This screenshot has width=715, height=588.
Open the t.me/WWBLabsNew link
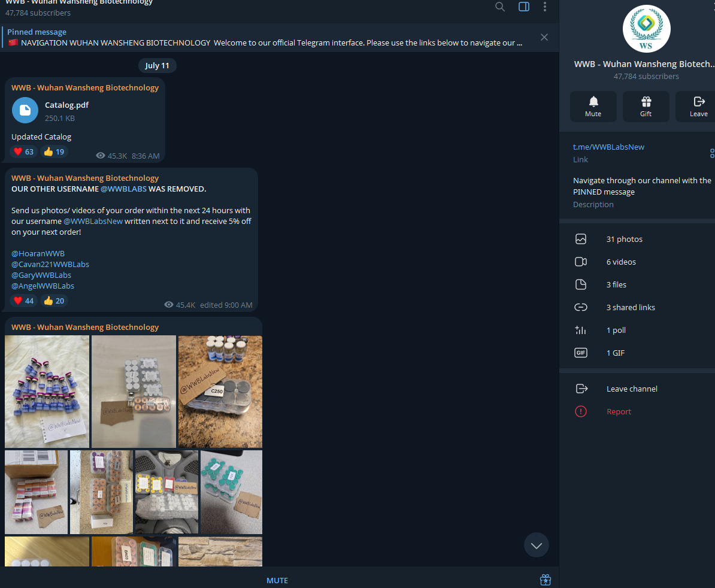(x=608, y=147)
